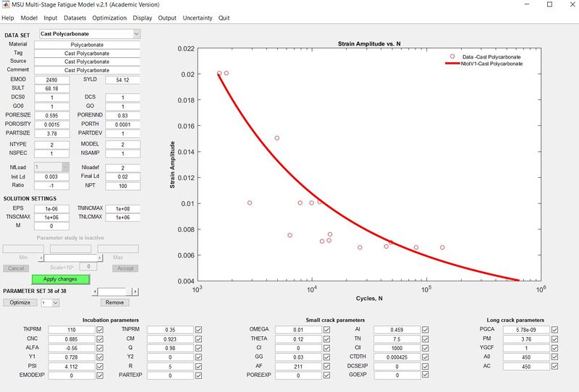Click the EMOD input field
This screenshot has width=579, height=392.
pyautogui.click(x=51, y=79)
